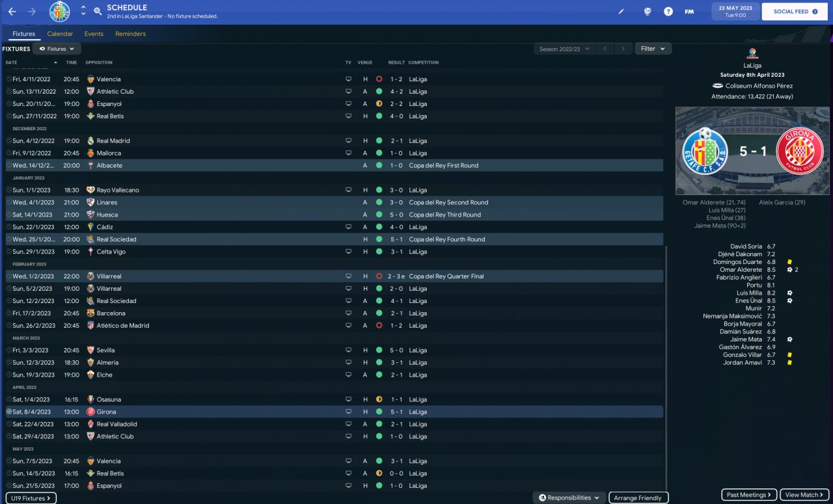The height and width of the screenshot is (504, 833).
Task: Click the Osasuna club badge
Action: click(x=90, y=399)
